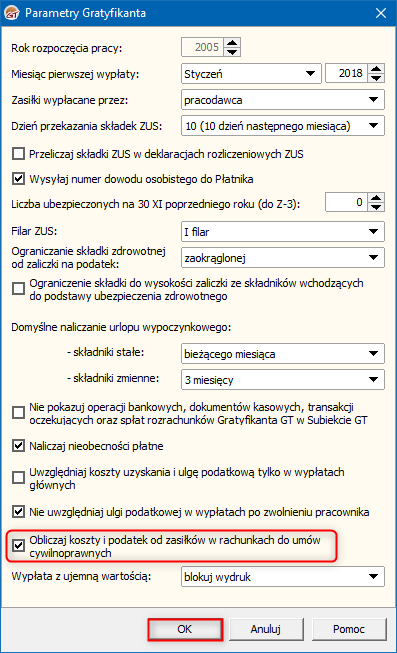Uncheck Obliczaj koszty i podatek od zasiłków
This screenshot has width=397, height=653.
pyautogui.click(x=18, y=546)
